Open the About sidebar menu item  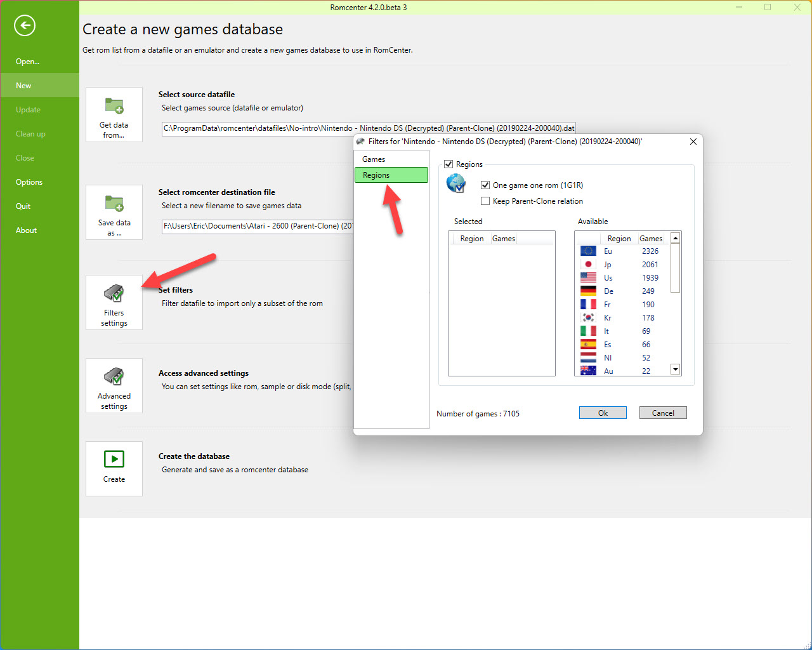(27, 230)
